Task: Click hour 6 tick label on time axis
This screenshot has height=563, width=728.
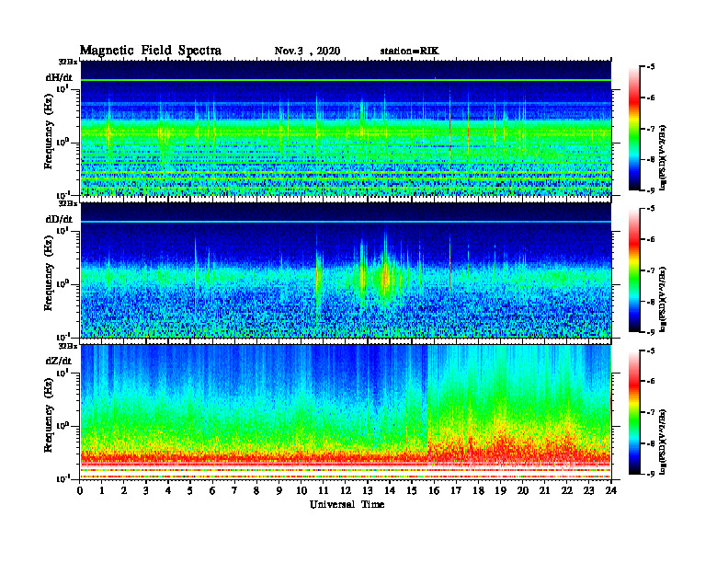Action: [212, 491]
